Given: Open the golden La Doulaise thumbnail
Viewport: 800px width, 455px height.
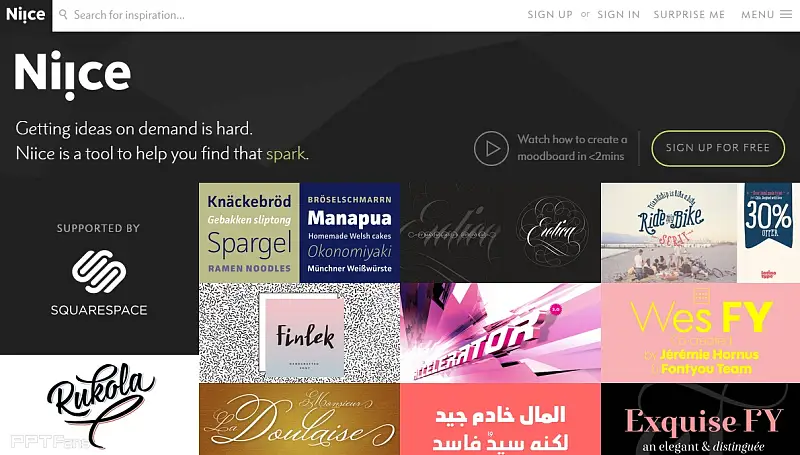Looking at the screenshot, I should [x=299, y=419].
